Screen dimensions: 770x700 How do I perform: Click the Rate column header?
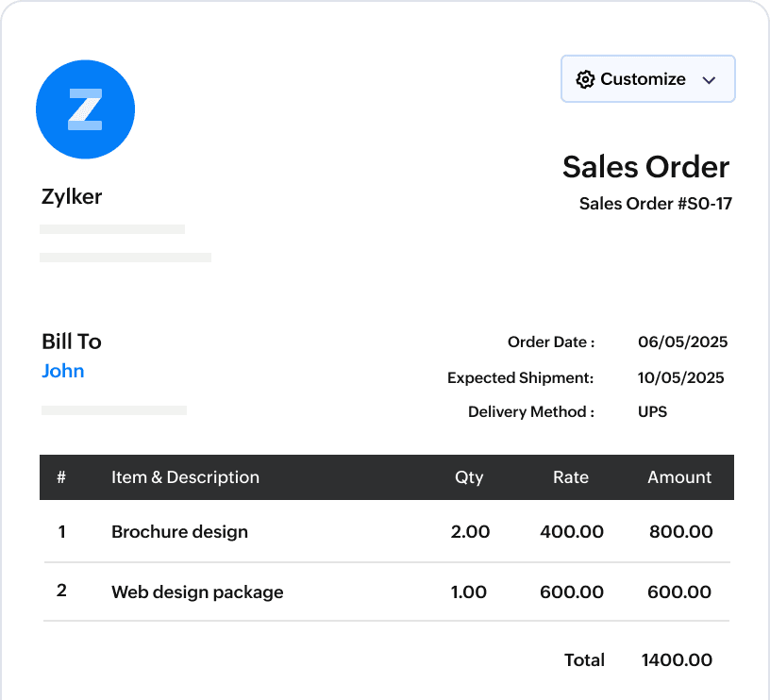570,477
